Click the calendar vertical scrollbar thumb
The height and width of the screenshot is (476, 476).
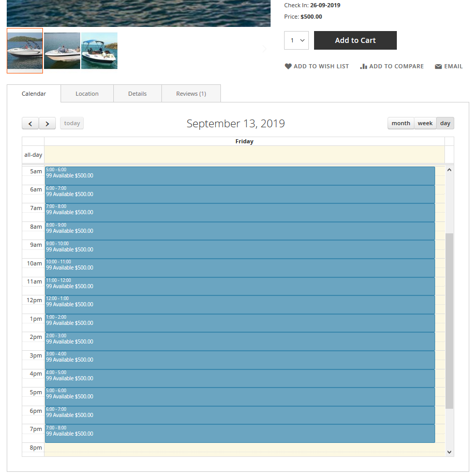(x=449, y=321)
